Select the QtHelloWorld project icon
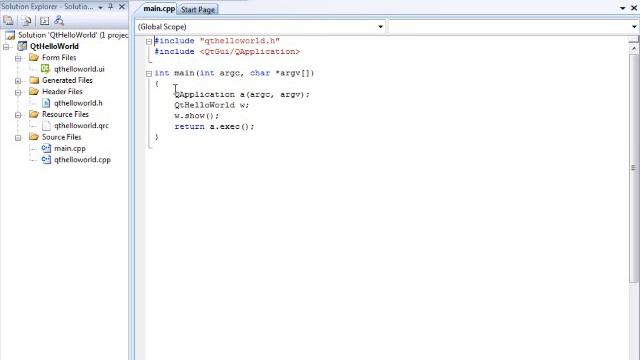This screenshot has width=640, height=360. [x=22, y=46]
